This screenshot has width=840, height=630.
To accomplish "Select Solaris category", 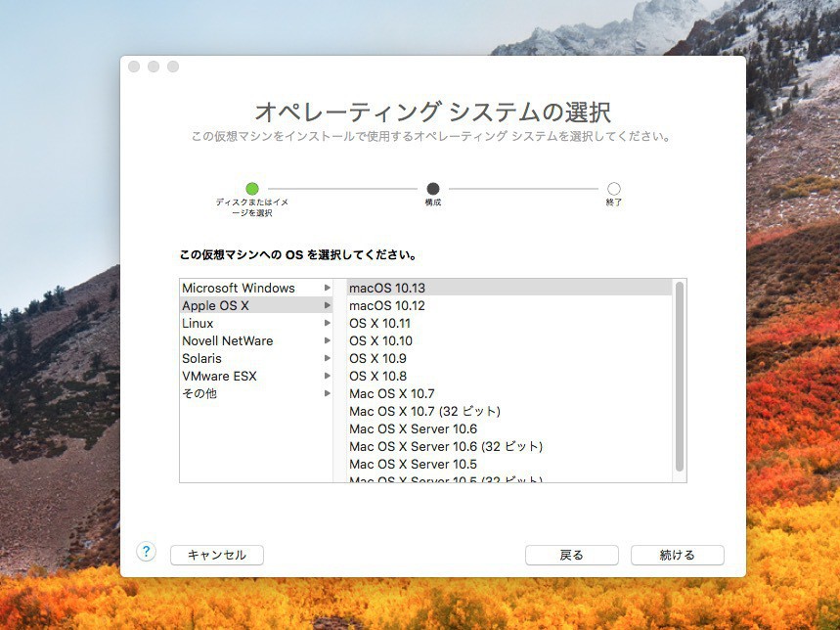I will point(256,358).
